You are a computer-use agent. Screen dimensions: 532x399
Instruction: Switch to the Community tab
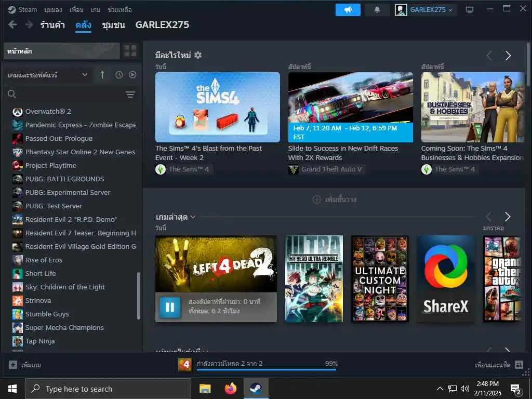[113, 25]
